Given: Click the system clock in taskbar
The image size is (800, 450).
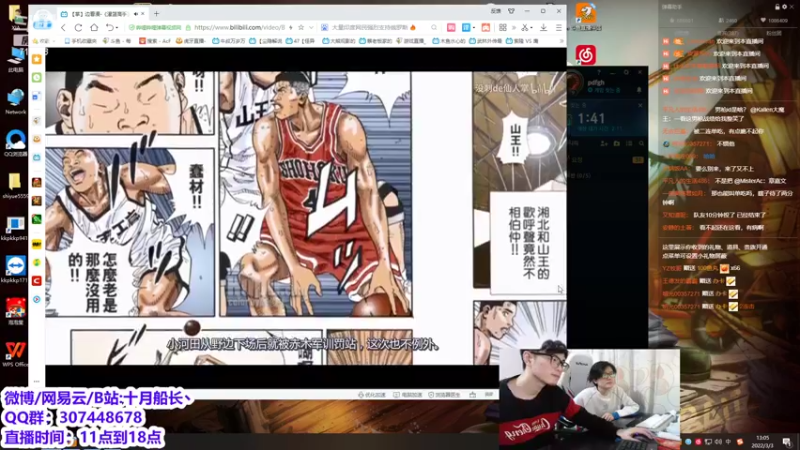Looking at the screenshot, I should [x=762, y=441].
